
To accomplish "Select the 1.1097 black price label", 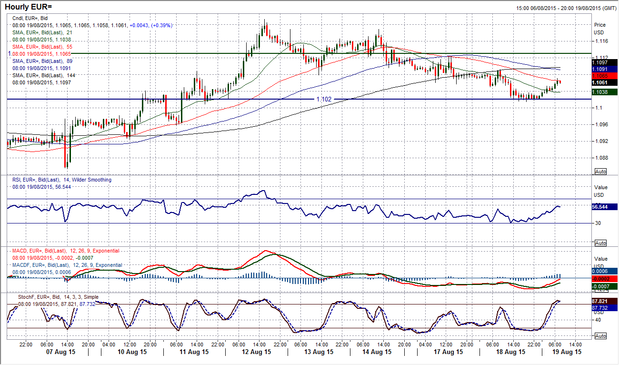I will tap(604, 63).
